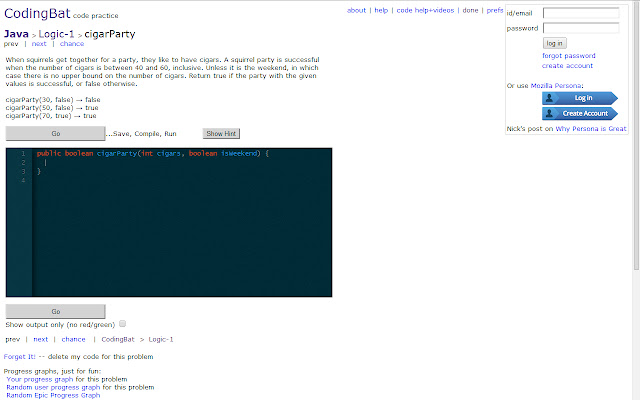
Task: Open the bottom Logic-1 link
Action: point(161,339)
